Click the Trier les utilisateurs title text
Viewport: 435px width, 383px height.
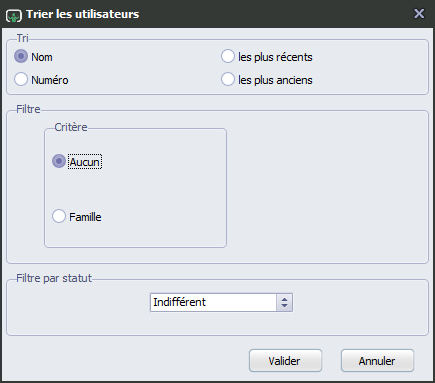83,14
